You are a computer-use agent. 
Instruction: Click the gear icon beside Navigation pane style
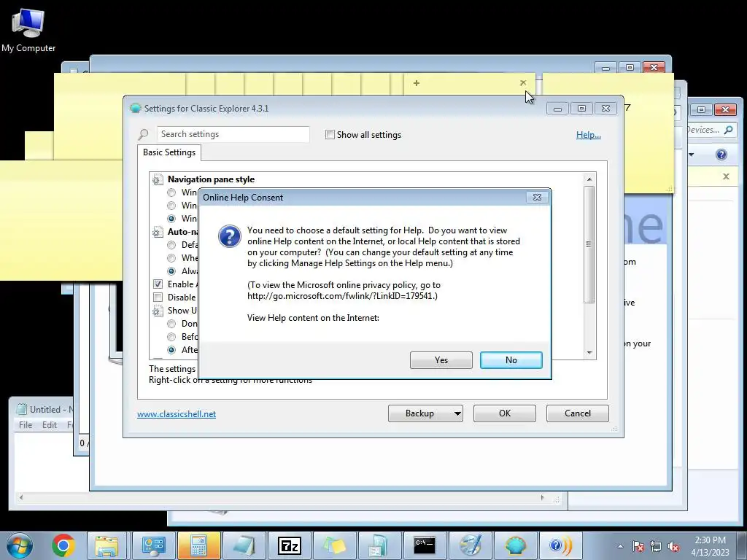click(158, 180)
